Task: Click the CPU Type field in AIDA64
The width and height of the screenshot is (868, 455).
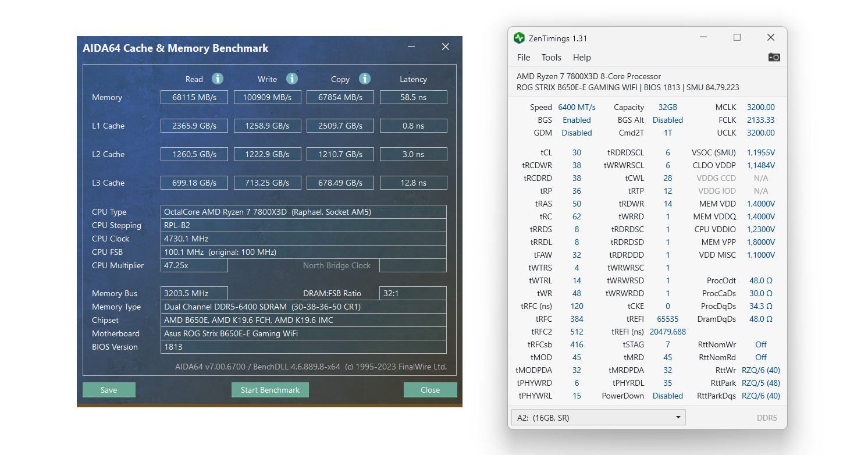Action: [304, 212]
